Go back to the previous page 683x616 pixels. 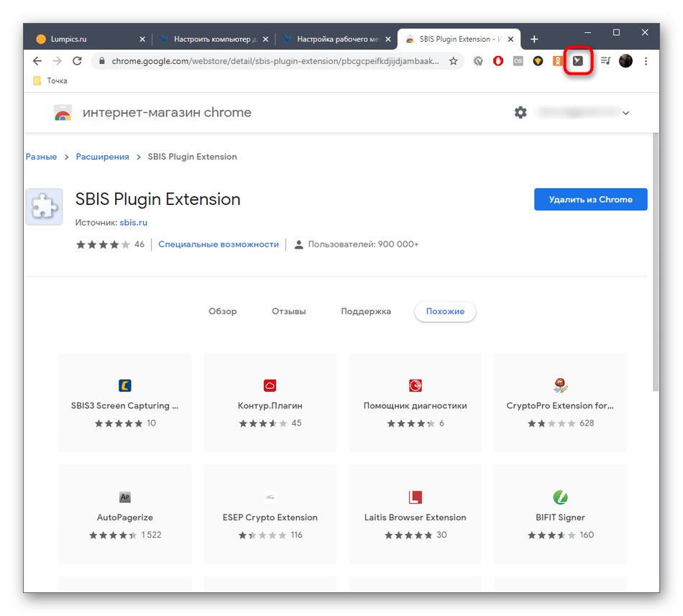pyautogui.click(x=37, y=61)
